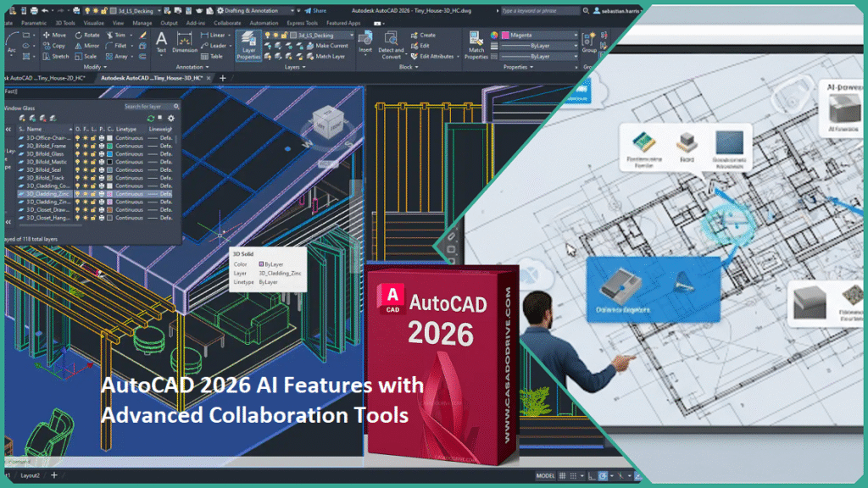Toggle freeze sun icon for 3D_Bifold_Mastic layer
Screen dimensions: 868x488
[x=86, y=162]
